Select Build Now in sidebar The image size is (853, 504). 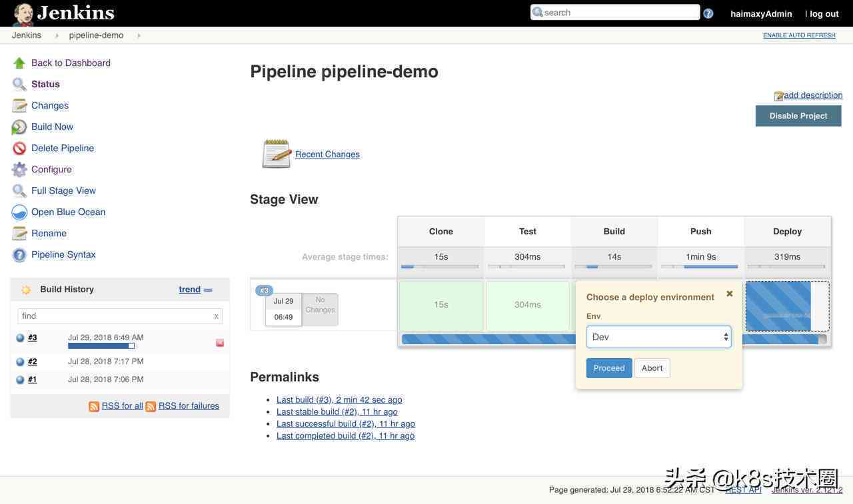pos(52,127)
